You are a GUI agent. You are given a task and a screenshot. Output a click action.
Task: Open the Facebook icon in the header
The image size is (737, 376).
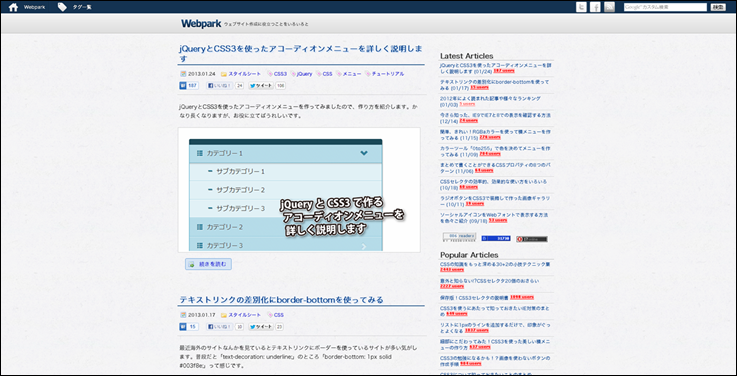click(x=596, y=7)
